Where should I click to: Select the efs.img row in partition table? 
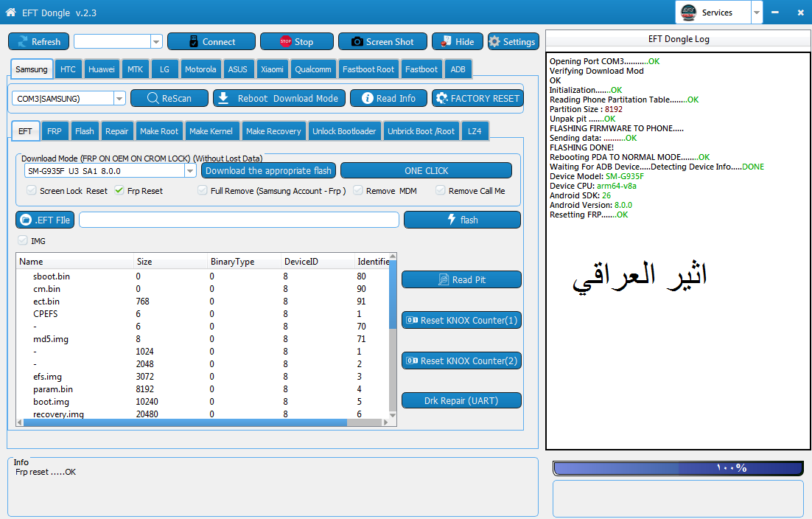click(203, 377)
